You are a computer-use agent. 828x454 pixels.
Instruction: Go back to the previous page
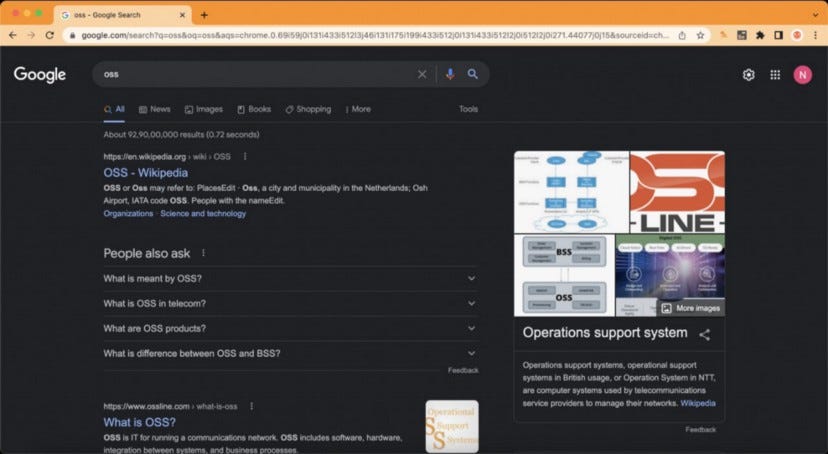[13, 35]
